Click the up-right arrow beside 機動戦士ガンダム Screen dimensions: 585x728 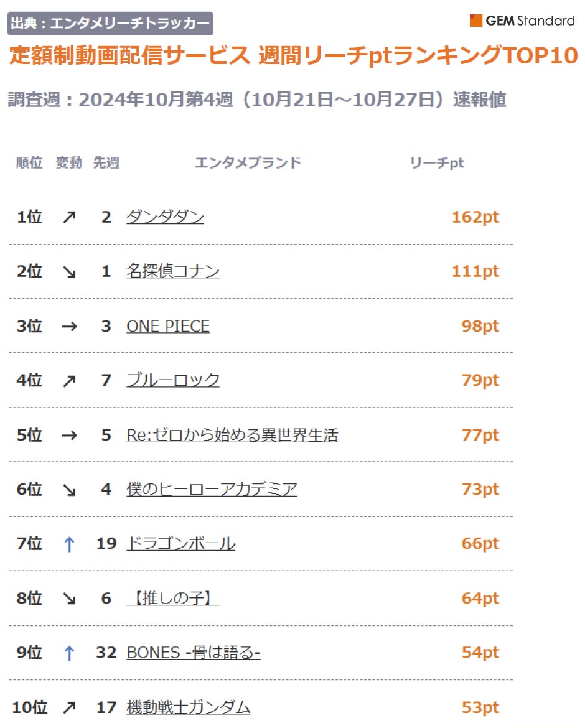point(69,707)
